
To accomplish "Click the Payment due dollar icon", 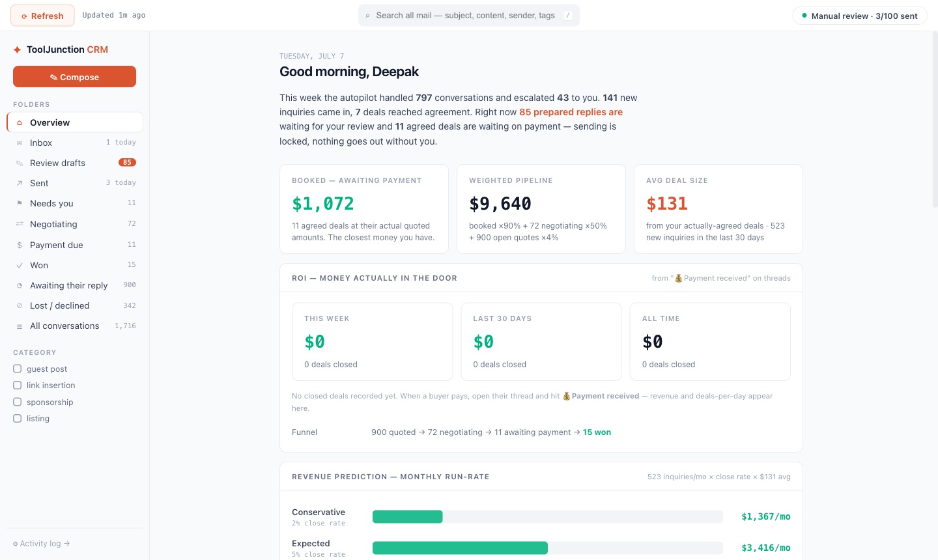I will tap(20, 245).
